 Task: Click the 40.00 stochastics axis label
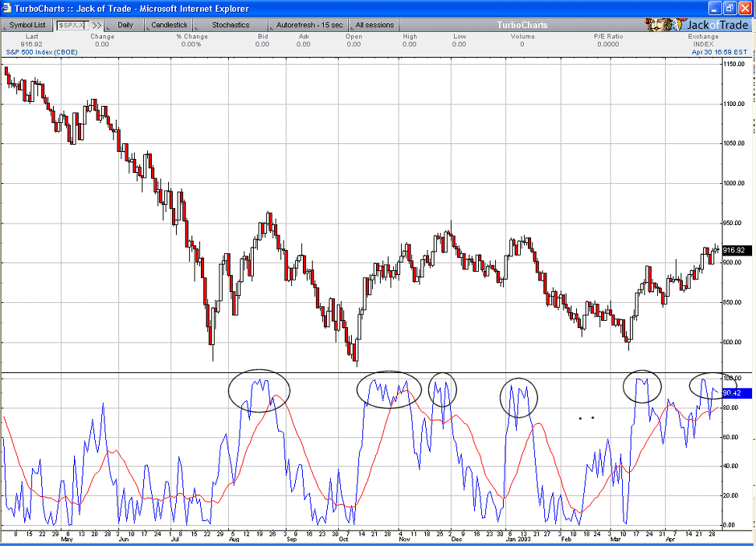pyautogui.click(x=730, y=467)
